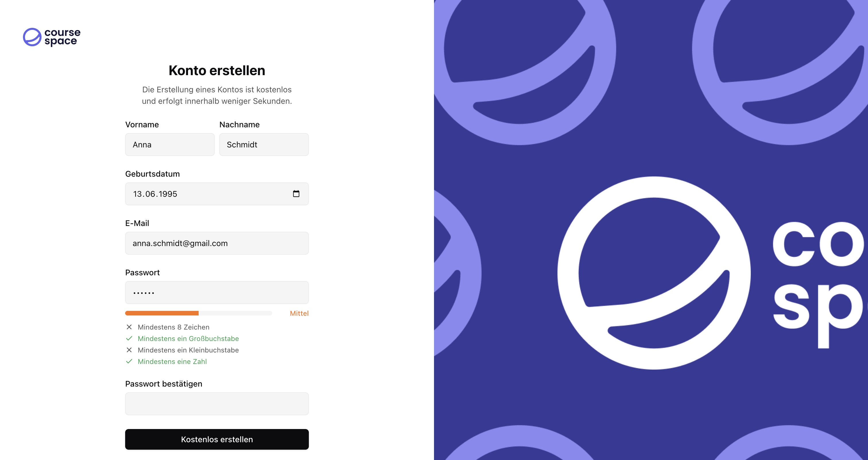Screen dimensions: 868x460
Task: Click the Konto erstellen heading
Action: click(217, 70)
